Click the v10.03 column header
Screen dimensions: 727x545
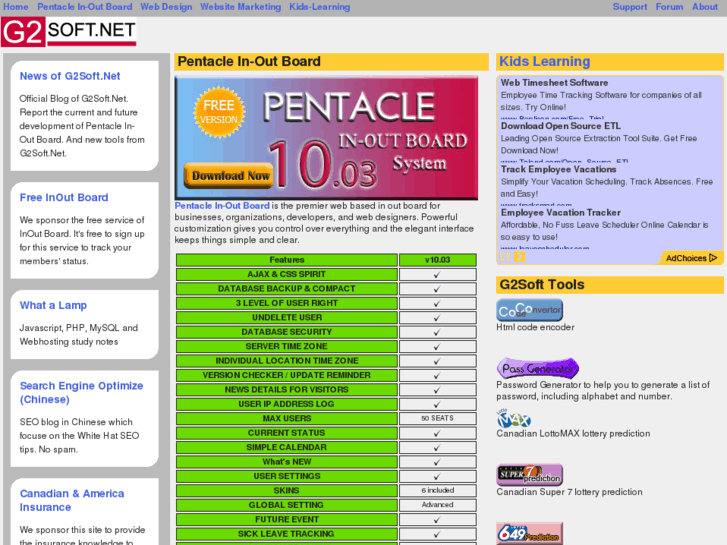[x=438, y=260]
